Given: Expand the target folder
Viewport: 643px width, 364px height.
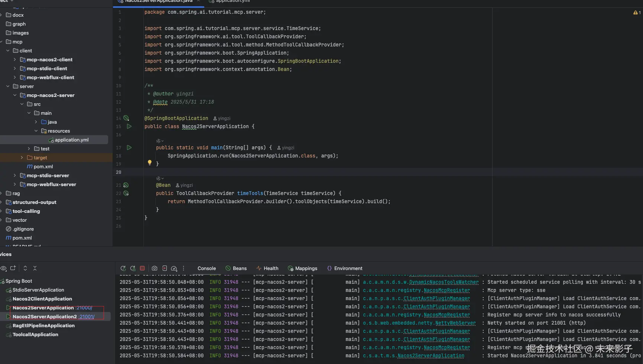Looking at the screenshot, I should pos(22,157).
